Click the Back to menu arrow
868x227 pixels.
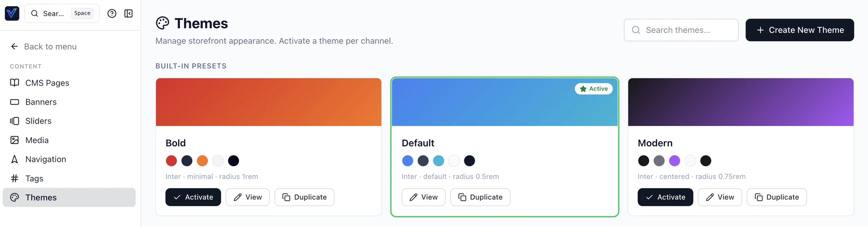(x=14, y=46)
